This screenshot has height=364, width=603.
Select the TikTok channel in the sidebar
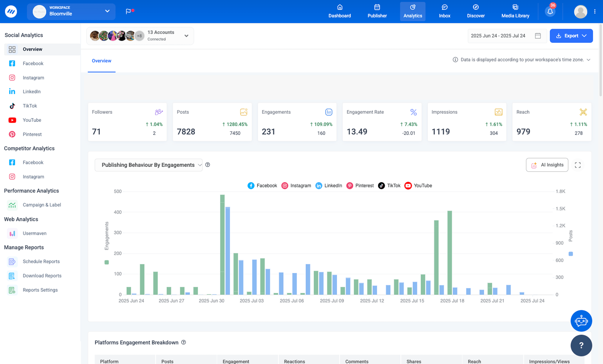[x=30, y=106]
